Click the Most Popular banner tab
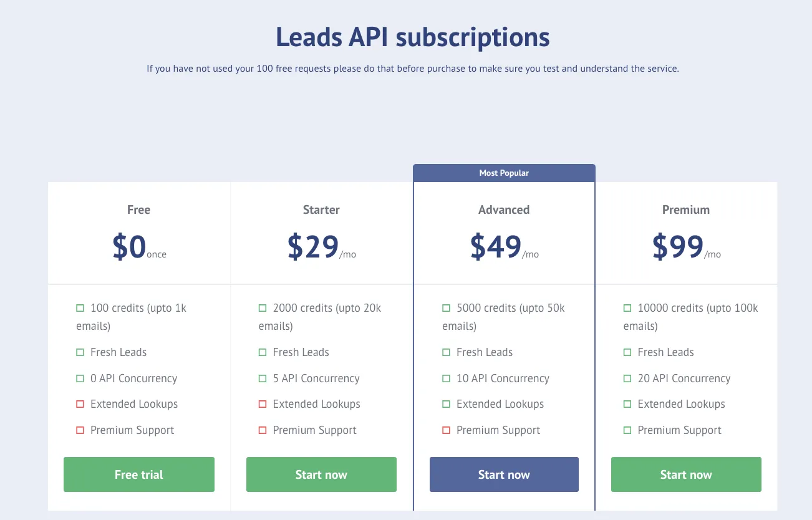The image size is (812, 520). coord(504,173)
